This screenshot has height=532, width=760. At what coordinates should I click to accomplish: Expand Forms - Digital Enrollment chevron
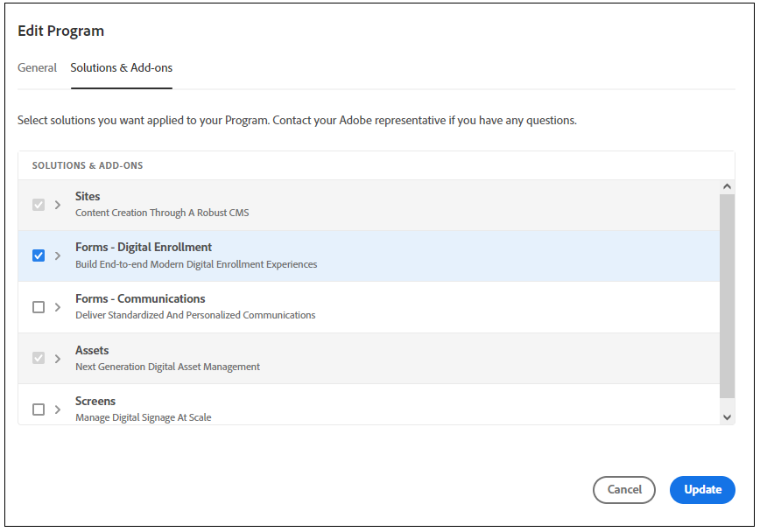tap(58, 255)
